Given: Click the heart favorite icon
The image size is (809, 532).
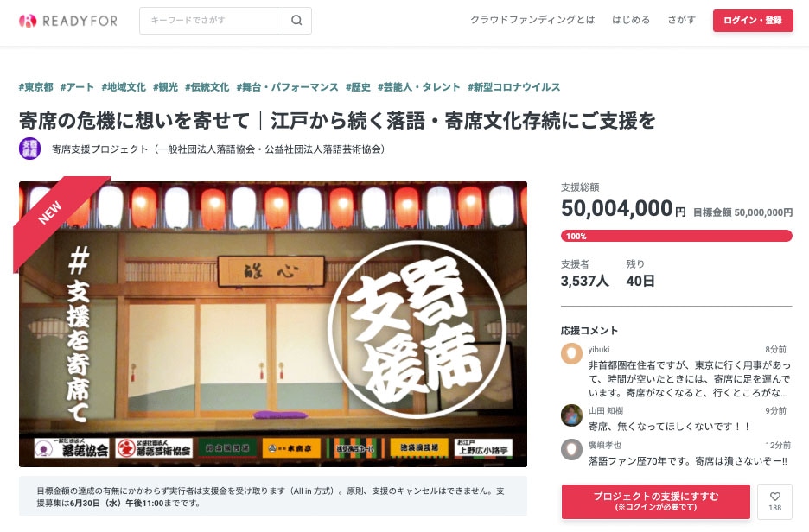Looking at the screenshot, I should (775, 497).
